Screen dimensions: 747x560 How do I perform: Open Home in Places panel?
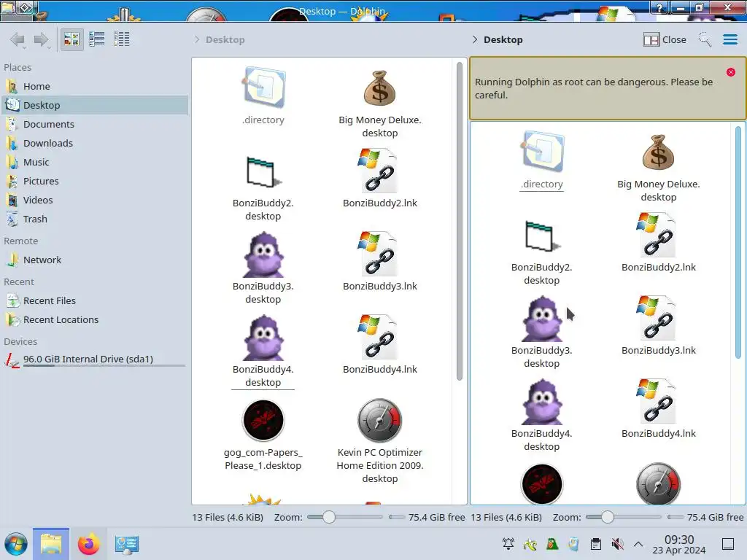(x=95, y=86)
